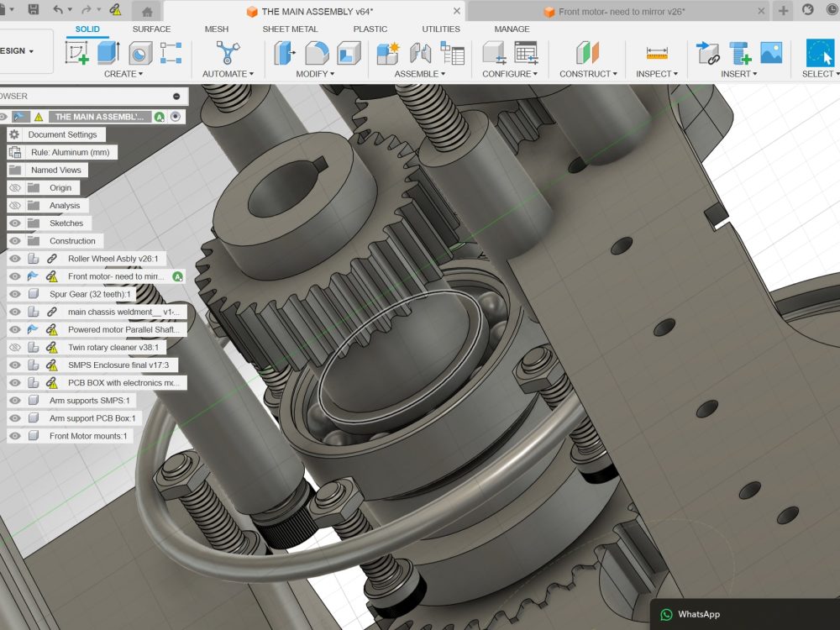Close THE MAIN ASSEMBLY v64 tab
Screen dimensions: 840x630
456,11
